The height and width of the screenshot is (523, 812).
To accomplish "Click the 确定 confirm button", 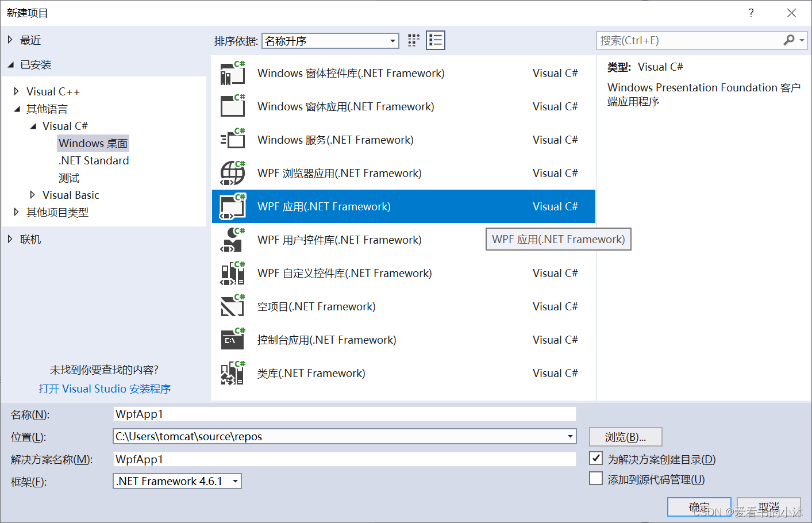I will pyautogui.click(x=699, y=507).
